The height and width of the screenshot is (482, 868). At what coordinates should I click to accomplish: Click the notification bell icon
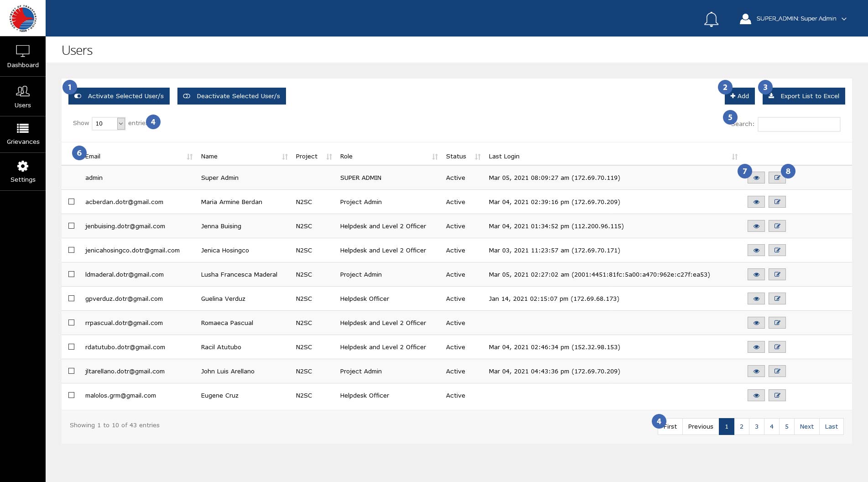711,19
